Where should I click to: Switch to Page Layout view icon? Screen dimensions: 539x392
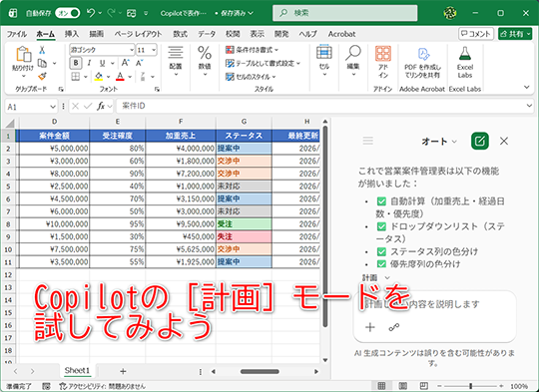(x=403, y=386)
